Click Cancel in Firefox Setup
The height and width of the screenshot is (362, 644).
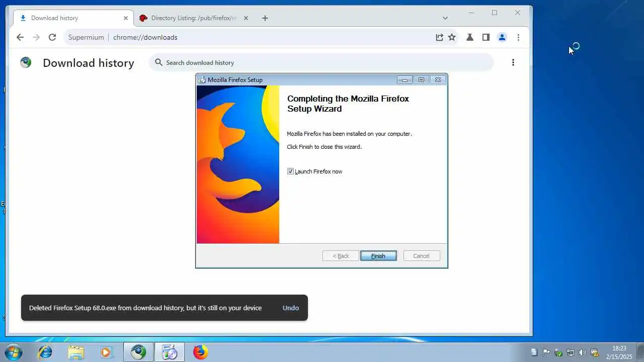(422, 256)
